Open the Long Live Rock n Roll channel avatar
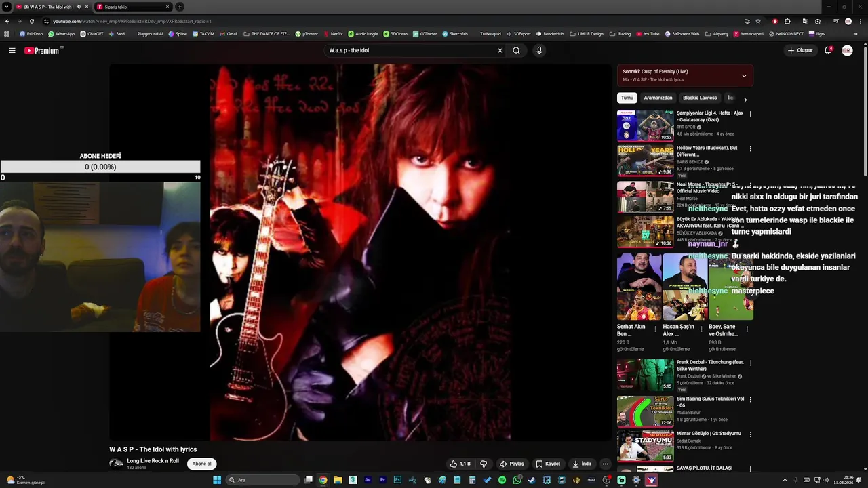The width and height of the screenshot is (868, 488). 116,464
